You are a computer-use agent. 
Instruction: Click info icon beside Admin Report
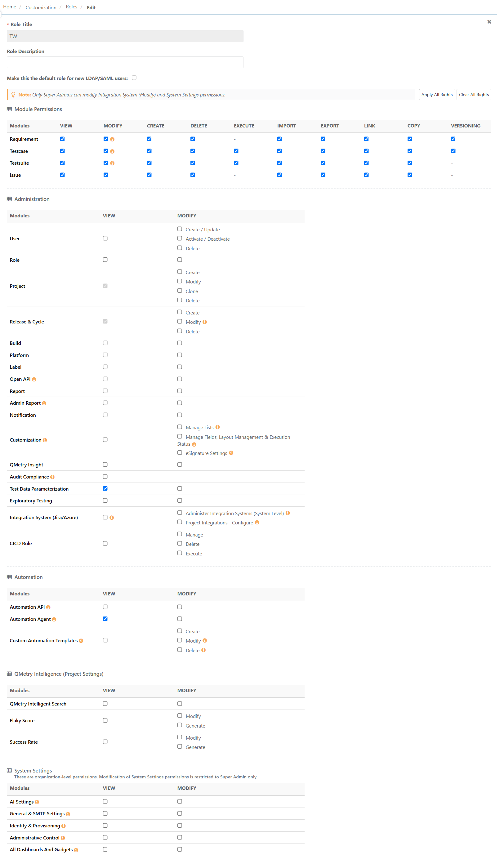point(44,403)
